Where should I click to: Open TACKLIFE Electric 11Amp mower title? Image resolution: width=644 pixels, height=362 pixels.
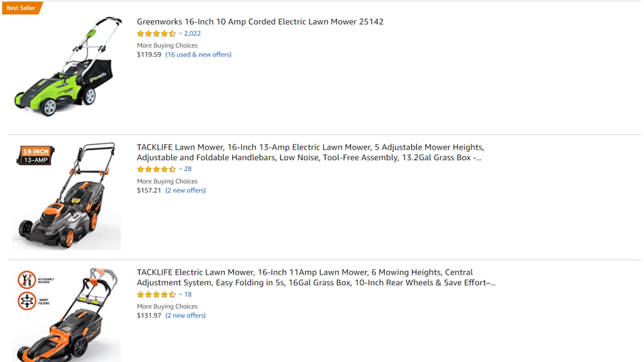click(x=316, y=277)
